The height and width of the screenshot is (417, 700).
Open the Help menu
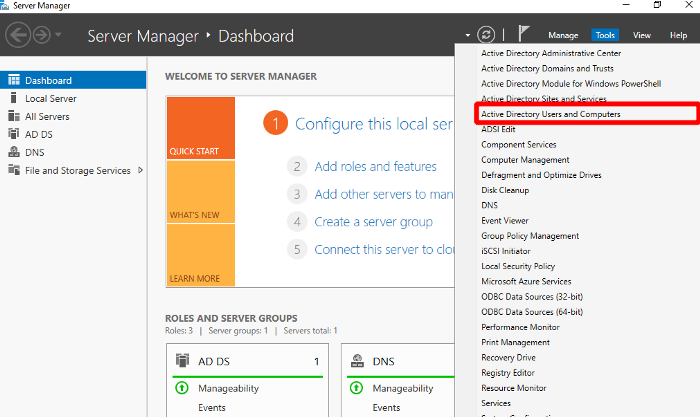pyautogui.click(x=678, y=35)
